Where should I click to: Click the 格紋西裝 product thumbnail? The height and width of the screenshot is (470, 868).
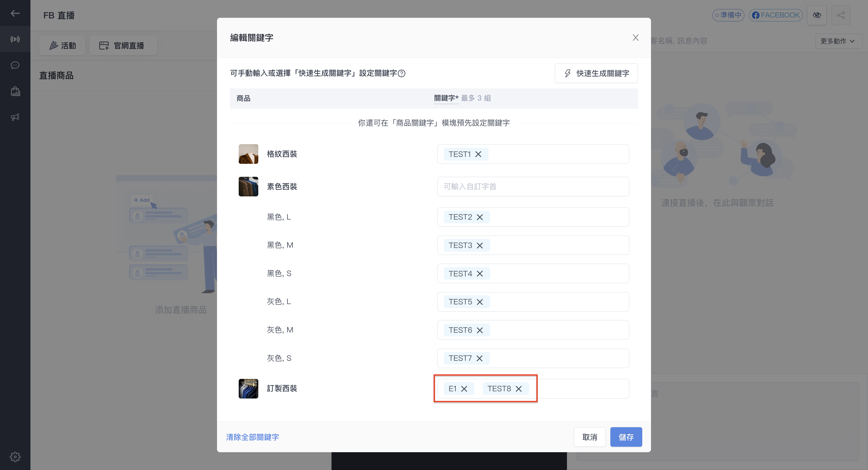click(248, 154)
